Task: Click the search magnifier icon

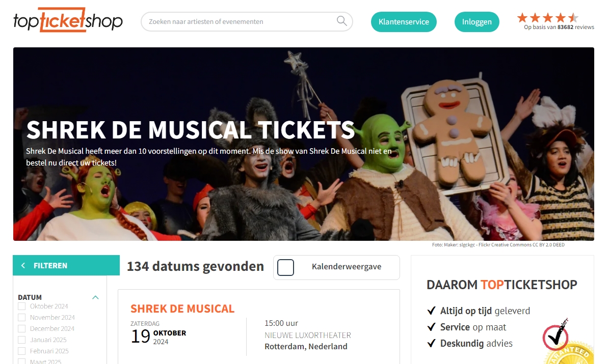Action: pyautogui.click(x=341, y=20)
